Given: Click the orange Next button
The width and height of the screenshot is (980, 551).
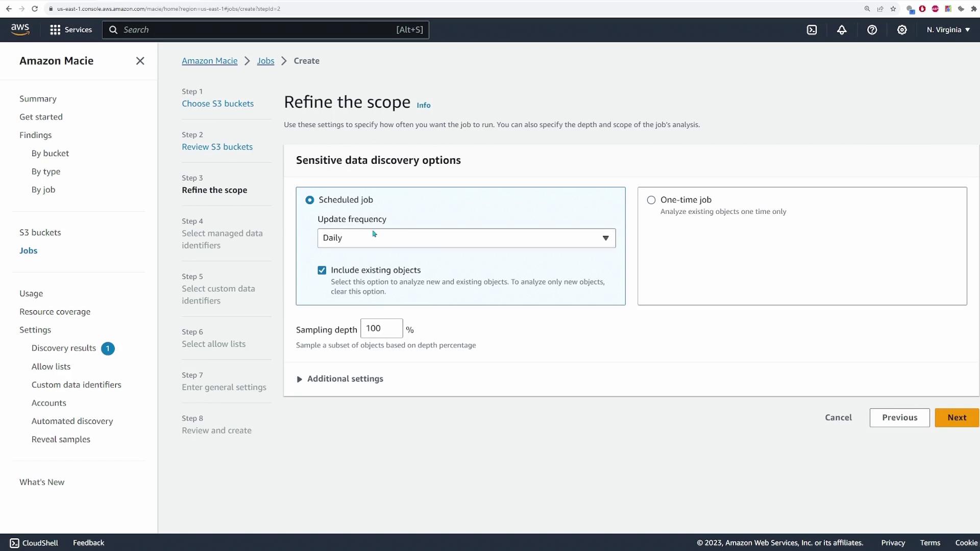Looking at the screenshot, I should [957, 417].
